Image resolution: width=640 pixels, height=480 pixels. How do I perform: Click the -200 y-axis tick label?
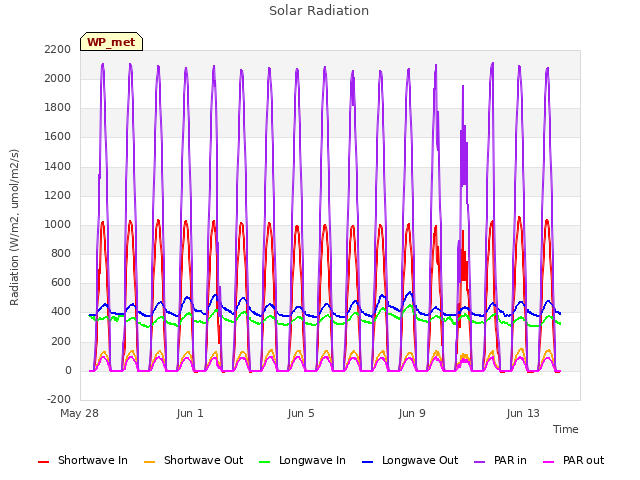click(59, 399)
